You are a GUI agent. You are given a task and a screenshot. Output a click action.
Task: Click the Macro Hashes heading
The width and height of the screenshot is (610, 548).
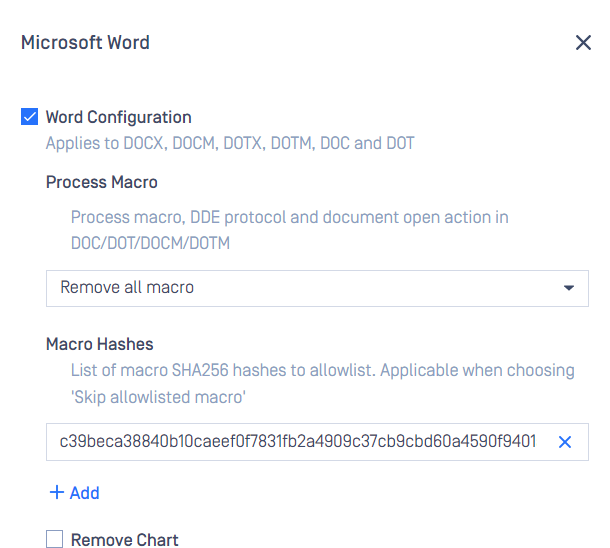100,344
